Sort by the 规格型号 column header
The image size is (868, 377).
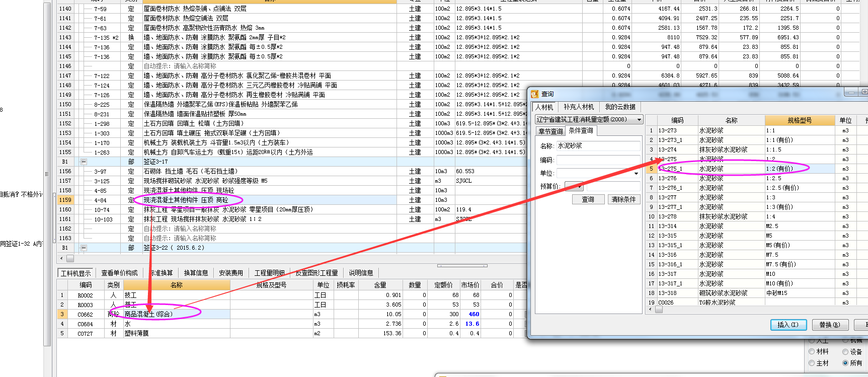coord(800,120)
